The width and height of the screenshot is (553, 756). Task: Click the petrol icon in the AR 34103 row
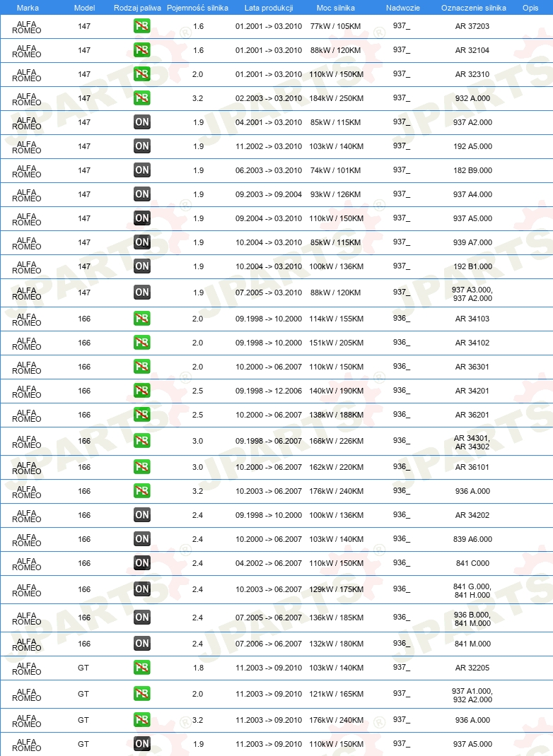[x=142, y=319]
